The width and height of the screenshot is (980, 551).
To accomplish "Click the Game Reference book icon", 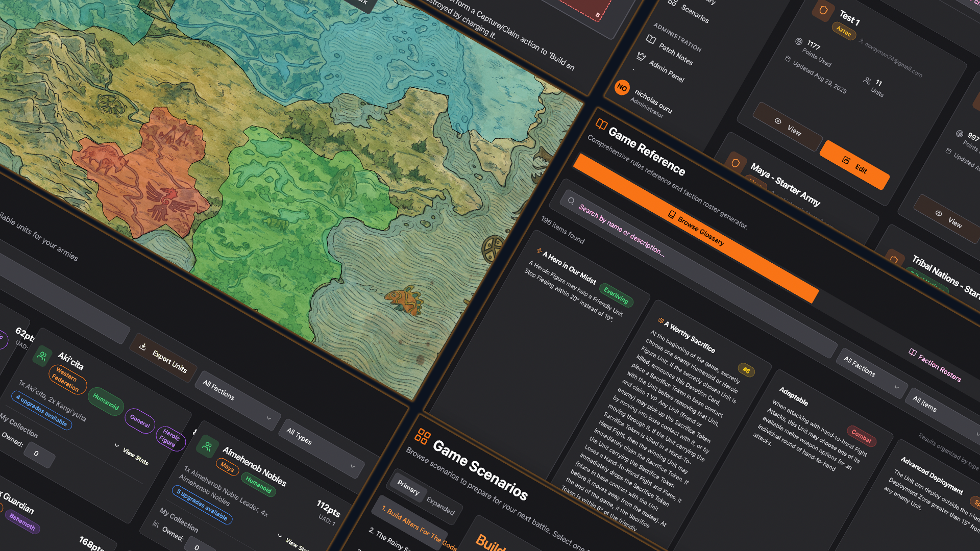I will 601,124.
